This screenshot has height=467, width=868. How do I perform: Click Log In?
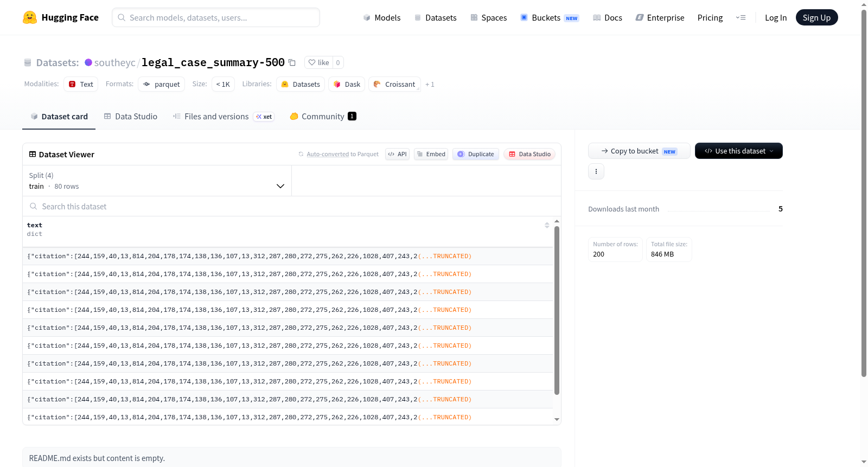tap(776, 17)
